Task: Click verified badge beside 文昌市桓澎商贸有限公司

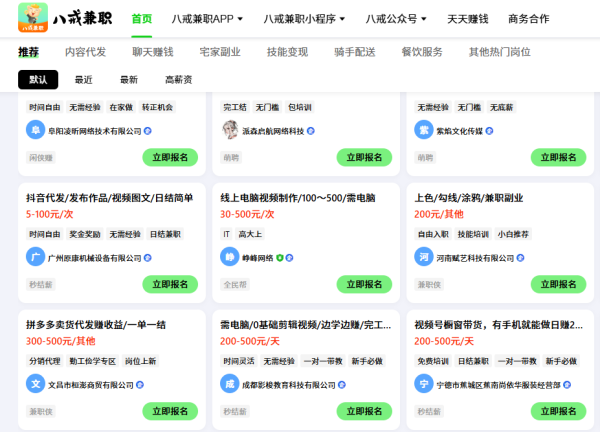Action: pos(140,385)
